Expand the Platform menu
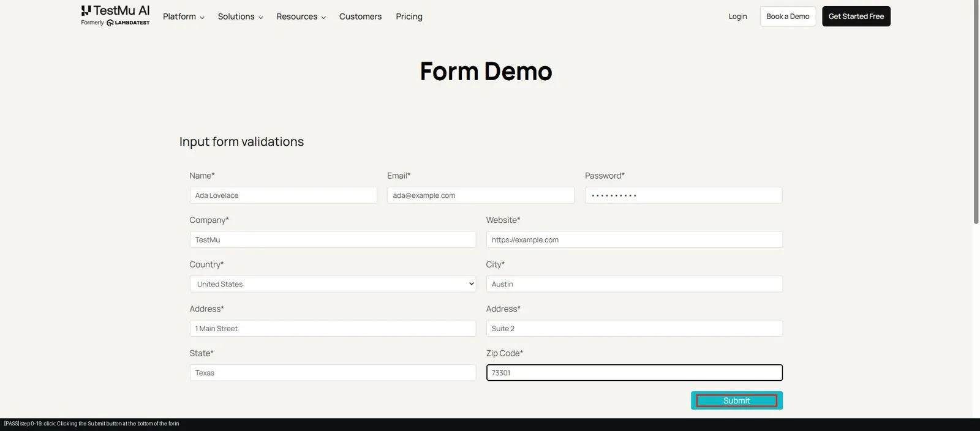The height and width of the screenshot is (431, 980). (x=183, y=17)
